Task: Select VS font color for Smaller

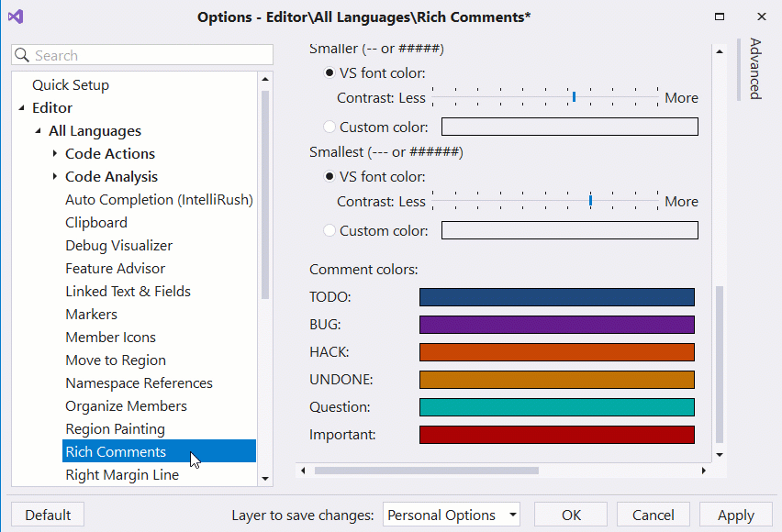Action: pyautogui.click(x=330, y=73)
